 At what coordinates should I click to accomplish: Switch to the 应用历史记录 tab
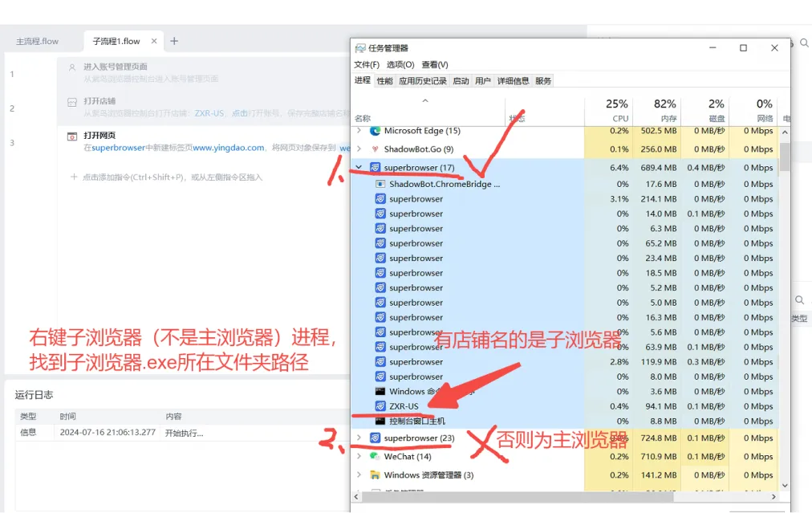[x=423, y=81]
